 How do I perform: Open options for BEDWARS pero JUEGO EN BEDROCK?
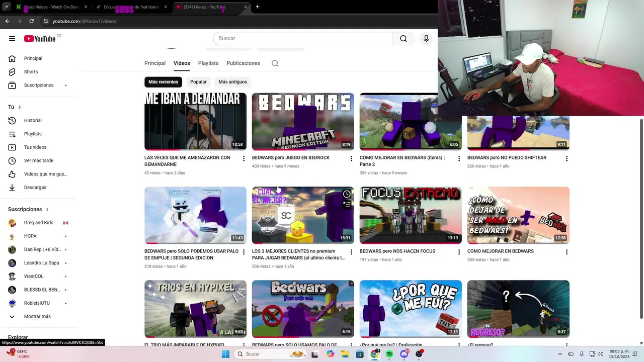351,159
